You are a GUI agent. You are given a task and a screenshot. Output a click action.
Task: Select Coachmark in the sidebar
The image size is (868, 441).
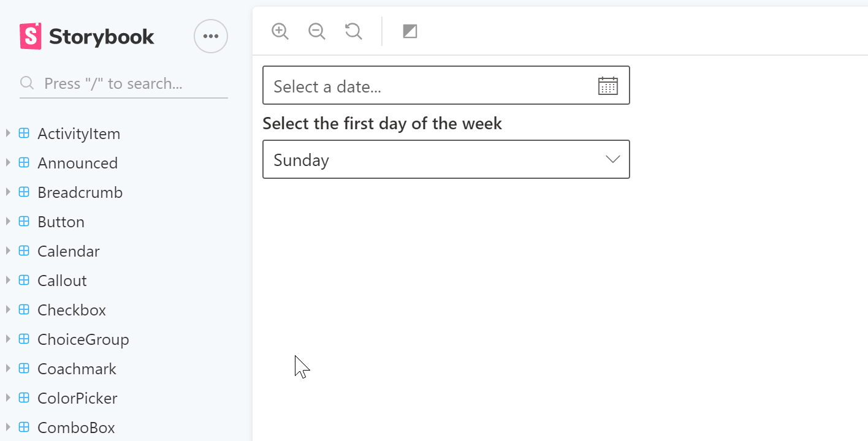pyautogui.click(x=77, y=368)
